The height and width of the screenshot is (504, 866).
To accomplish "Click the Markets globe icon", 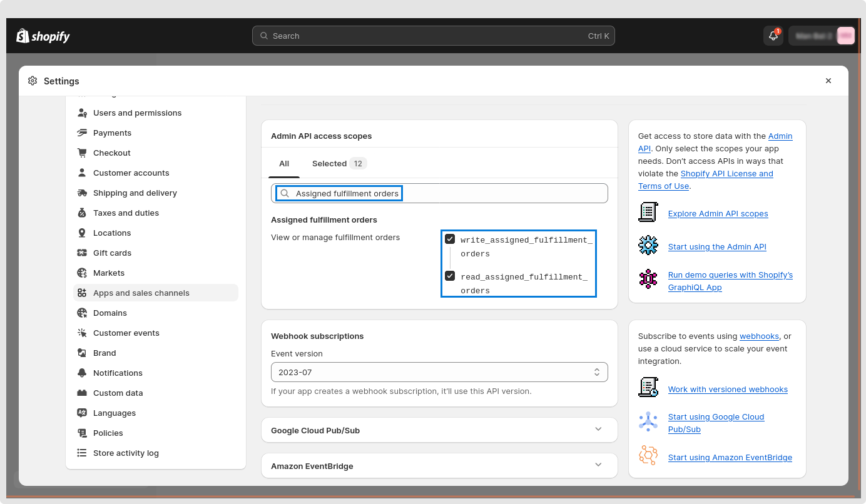I will (82, 273).
